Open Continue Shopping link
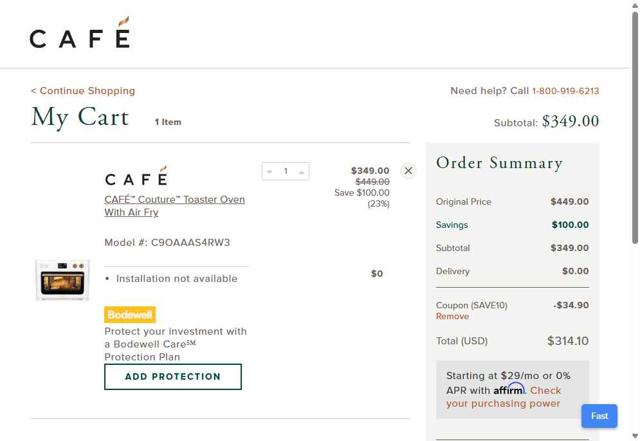This screenshot has height=441, width=640. (83, 91)
